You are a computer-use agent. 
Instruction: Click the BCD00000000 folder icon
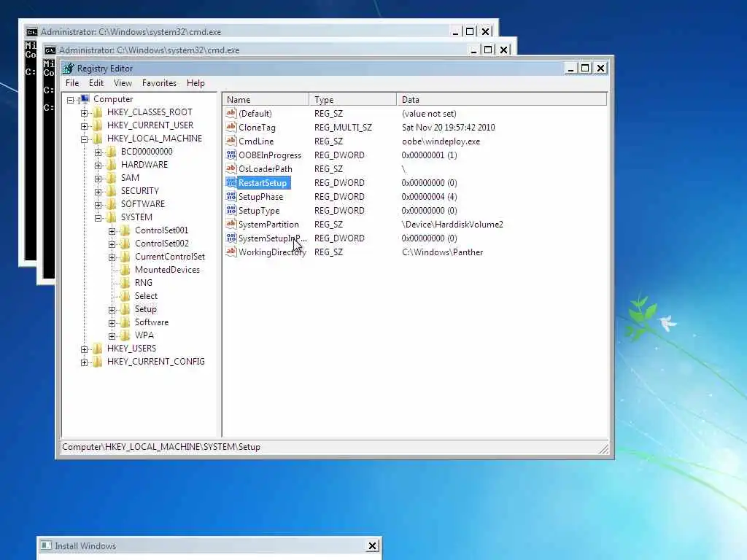[x=112, y=152]
